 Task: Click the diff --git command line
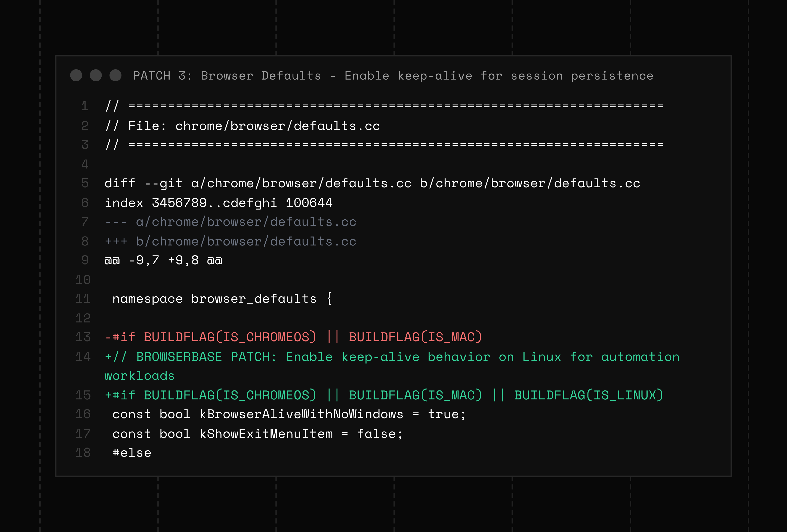372,183
